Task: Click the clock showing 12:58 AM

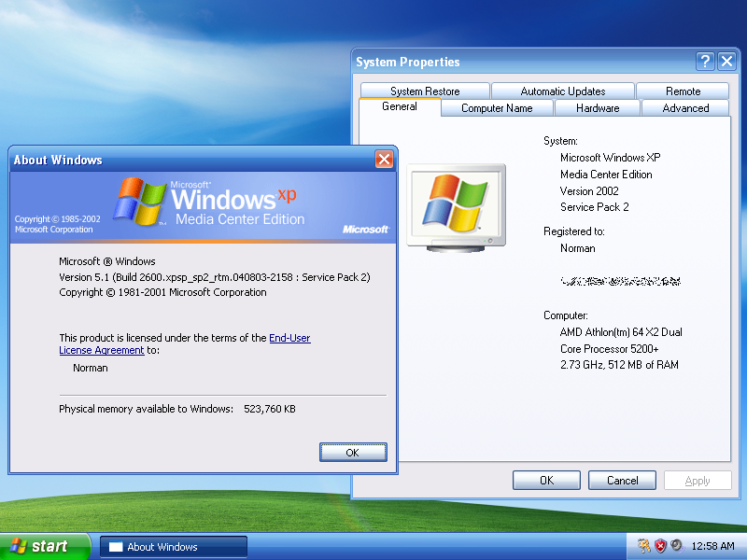Action: pyautogui.click(x=712, y=546)
